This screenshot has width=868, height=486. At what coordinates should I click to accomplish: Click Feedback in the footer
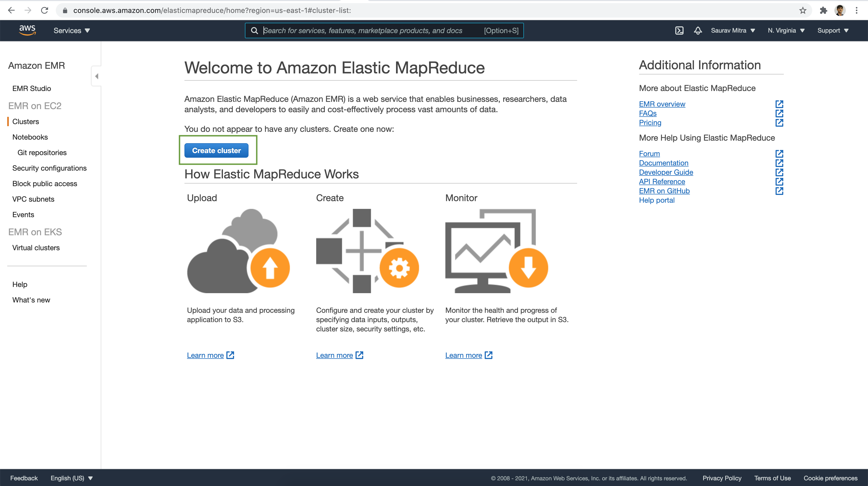pyautogui.click(x=24, y=478)
